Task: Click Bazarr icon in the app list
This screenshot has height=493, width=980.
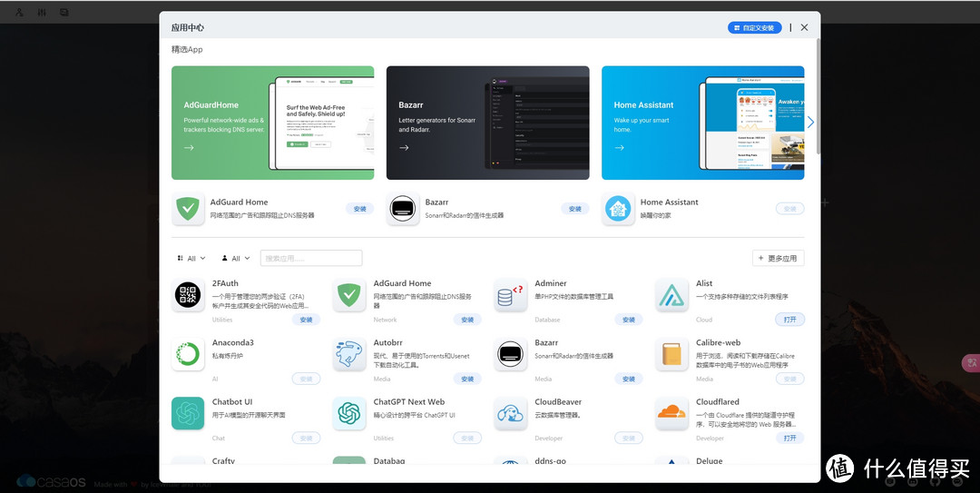Action: 510,354
